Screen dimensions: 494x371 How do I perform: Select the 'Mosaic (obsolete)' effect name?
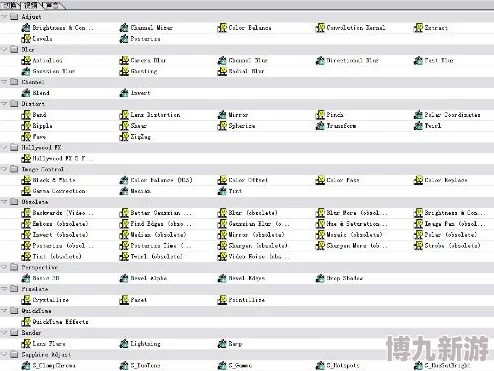tap(354, 235)
